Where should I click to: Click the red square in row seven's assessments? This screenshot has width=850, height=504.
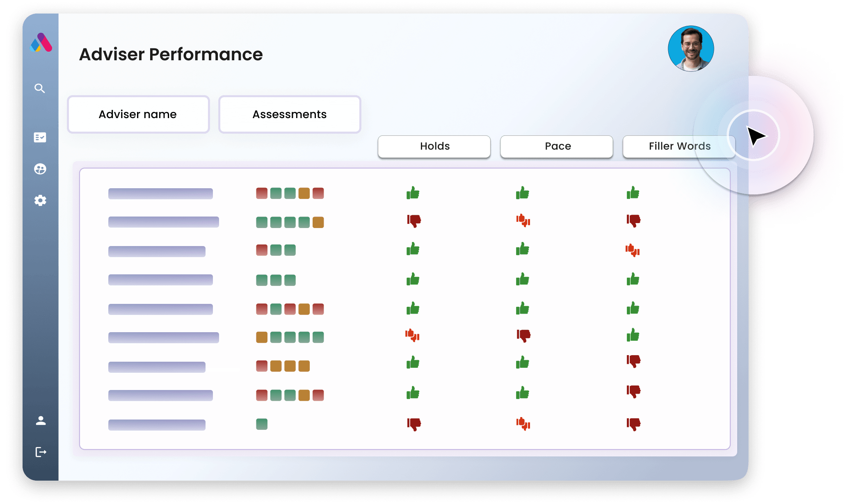pos(262,366)
